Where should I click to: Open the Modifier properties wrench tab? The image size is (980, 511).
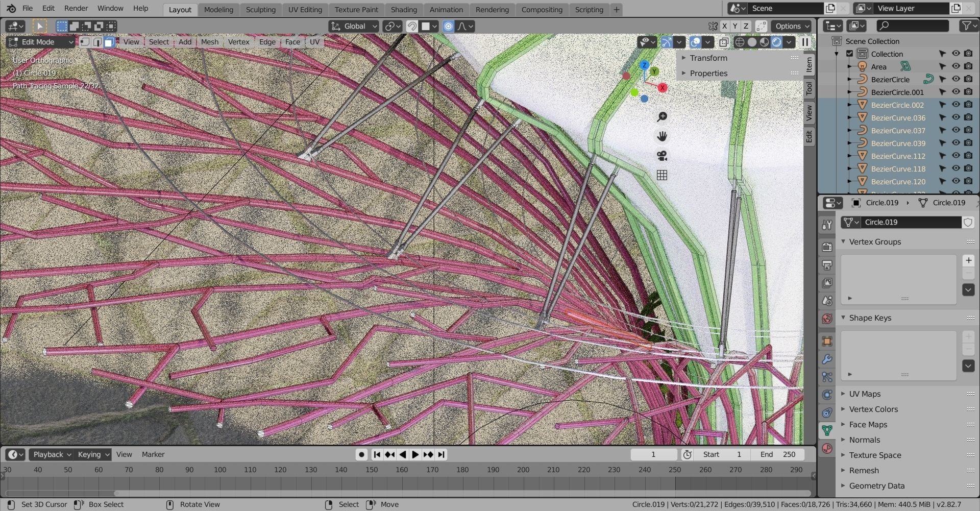click(827, 359)
